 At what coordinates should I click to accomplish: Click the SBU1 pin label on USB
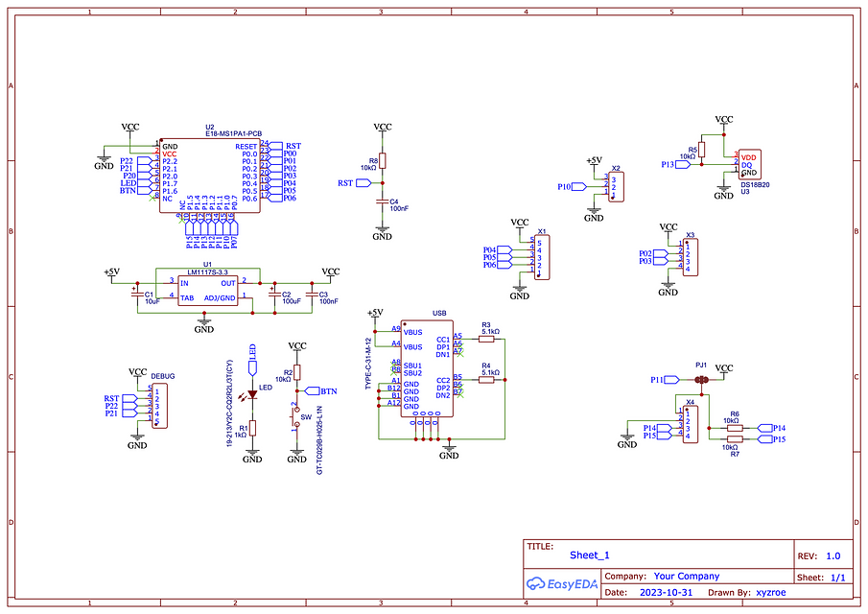(412, 366)
